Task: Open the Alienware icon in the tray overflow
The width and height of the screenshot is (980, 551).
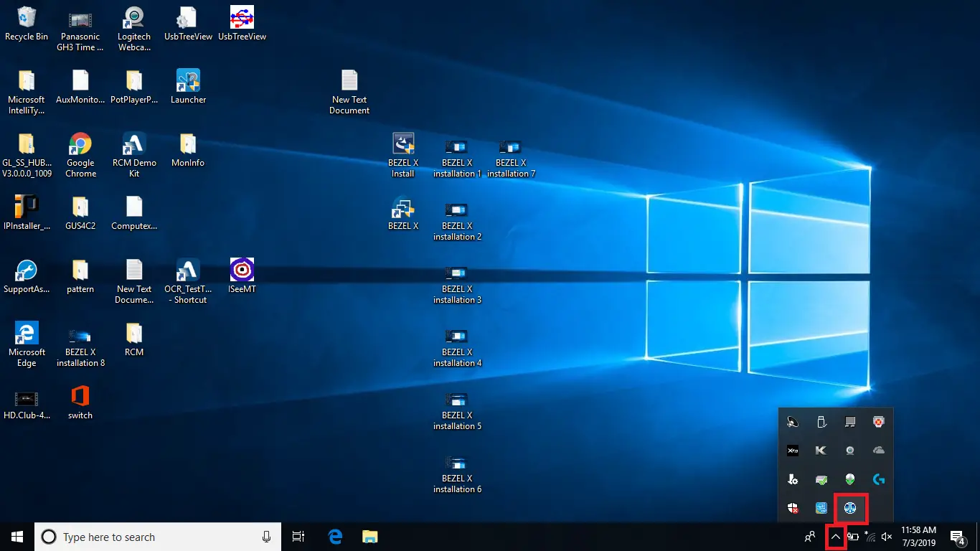Action: (x=849, y=479)
